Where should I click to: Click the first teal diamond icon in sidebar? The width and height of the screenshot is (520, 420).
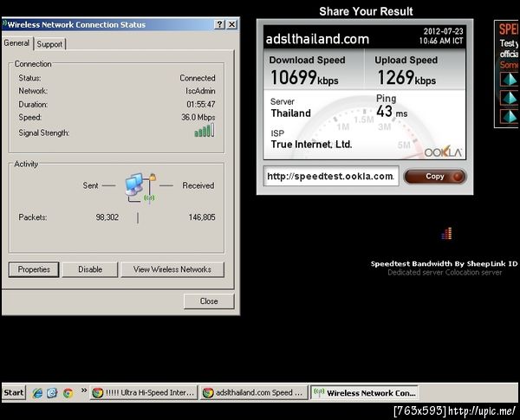tap(509, 80)
